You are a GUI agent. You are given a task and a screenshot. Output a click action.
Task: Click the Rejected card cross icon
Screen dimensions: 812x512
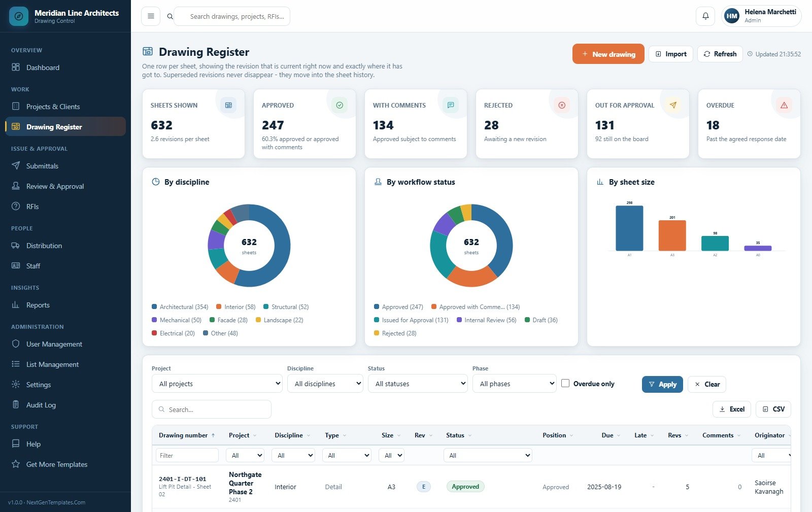[562, 105]
